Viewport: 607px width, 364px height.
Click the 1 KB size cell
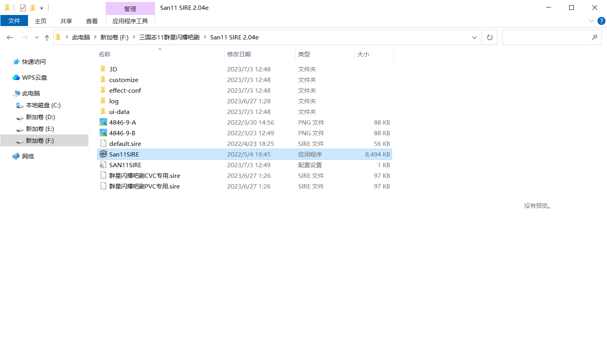(384, 165)
